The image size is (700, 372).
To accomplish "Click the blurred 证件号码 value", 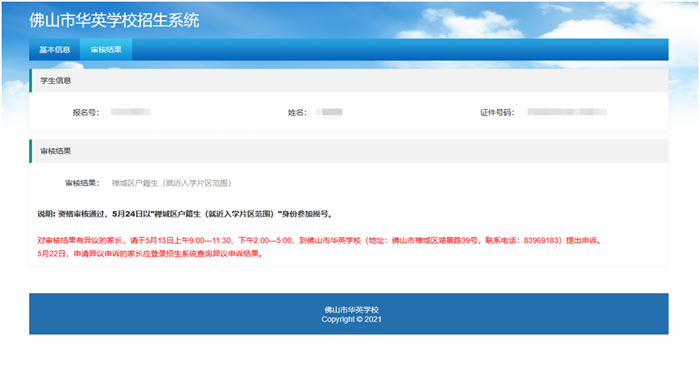I will pos(567,112).
